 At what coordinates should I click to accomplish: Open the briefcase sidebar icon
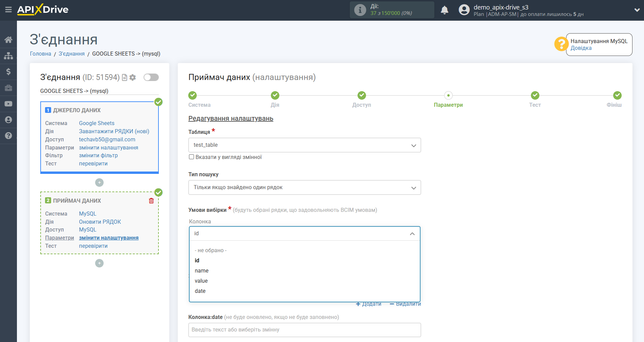click(x=8, y=88)
